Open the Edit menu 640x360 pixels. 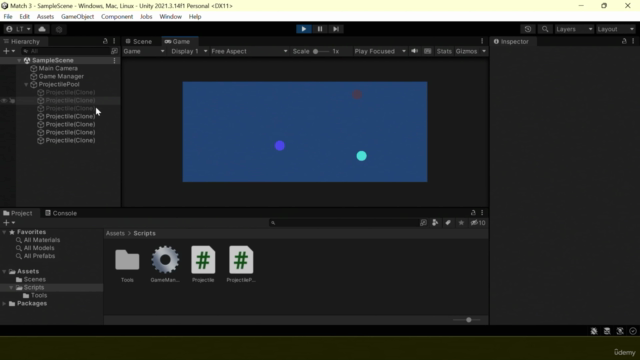coord(24,16)
